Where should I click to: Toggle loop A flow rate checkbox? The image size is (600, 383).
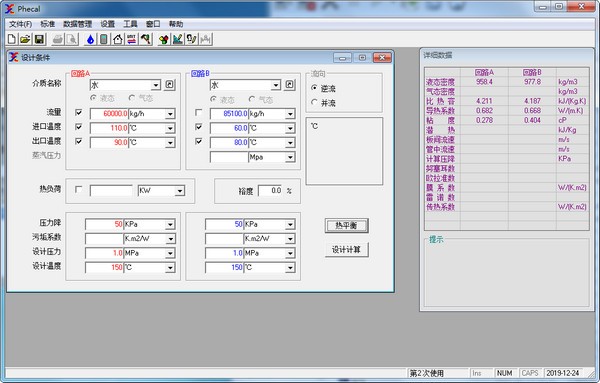click(79, 112)
